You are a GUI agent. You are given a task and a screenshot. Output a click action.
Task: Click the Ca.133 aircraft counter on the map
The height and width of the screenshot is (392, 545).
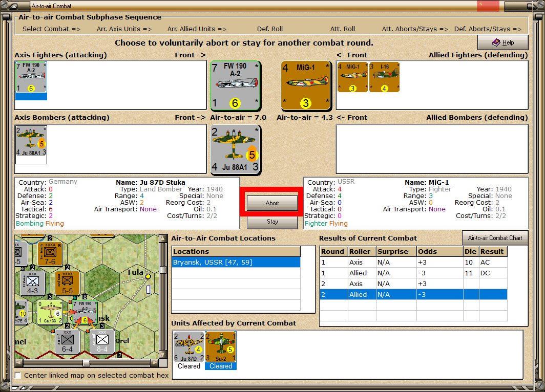(x=50, y=312)
